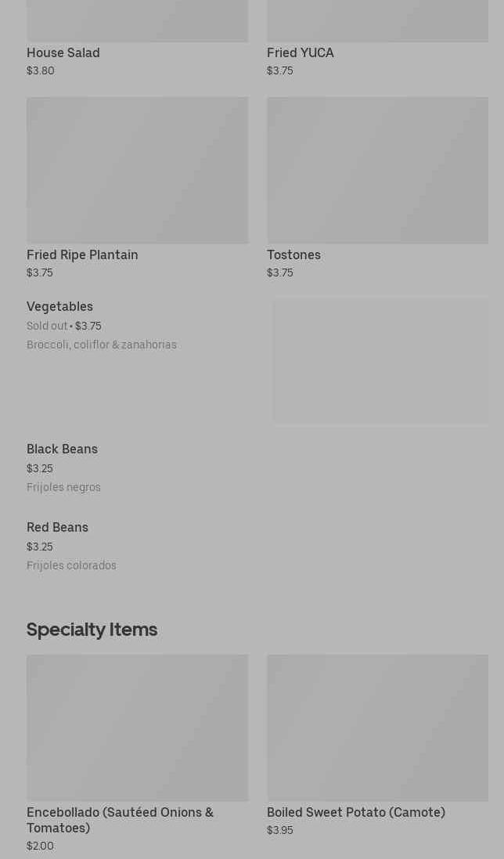Click the Frijoles colorados description text
The image size is (504, 859).
coord(71,565)
